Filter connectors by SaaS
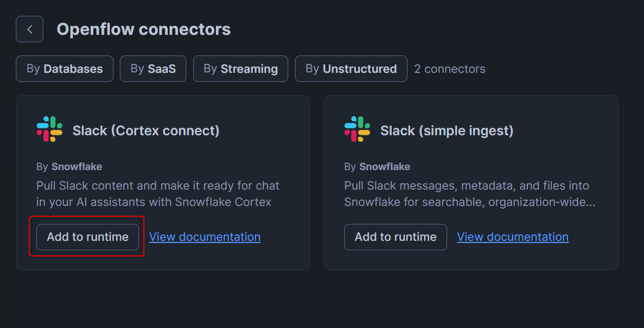Screen dimensions: 644x328 153,69
